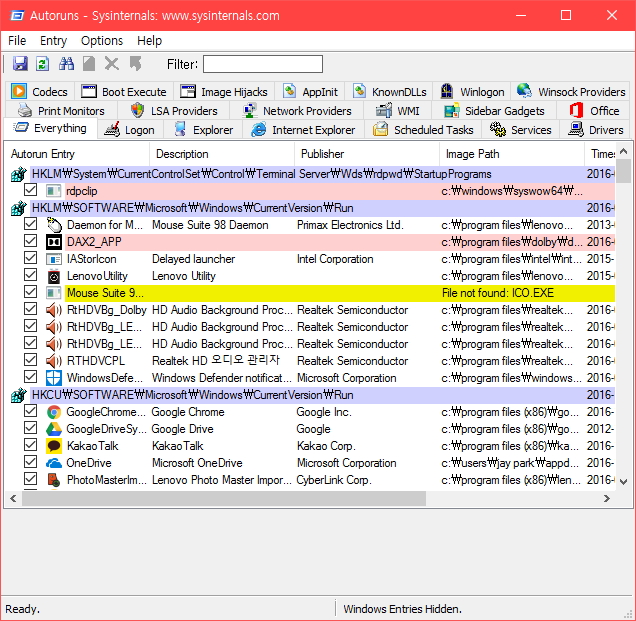Uncheck the WindowsDefender entry checkbox
Screen dimensions: 636x621
pyautogui.click(x=30, y=377)
